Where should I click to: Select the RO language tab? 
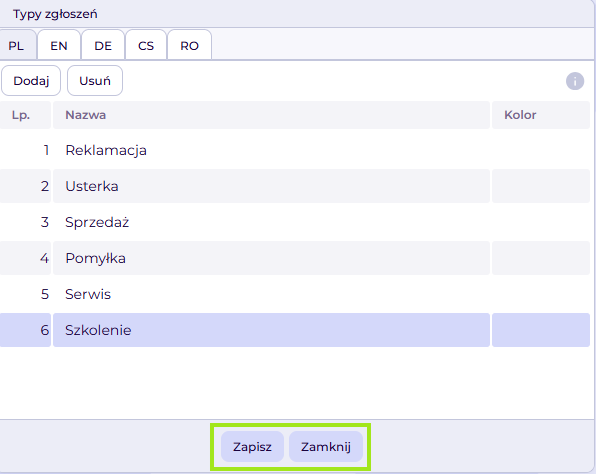189,46
